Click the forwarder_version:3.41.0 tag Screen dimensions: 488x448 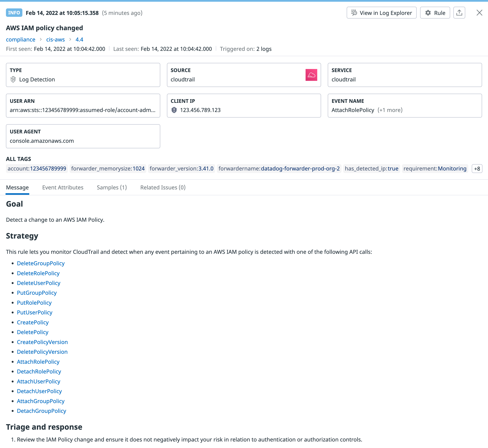click(x=181, y=169)
